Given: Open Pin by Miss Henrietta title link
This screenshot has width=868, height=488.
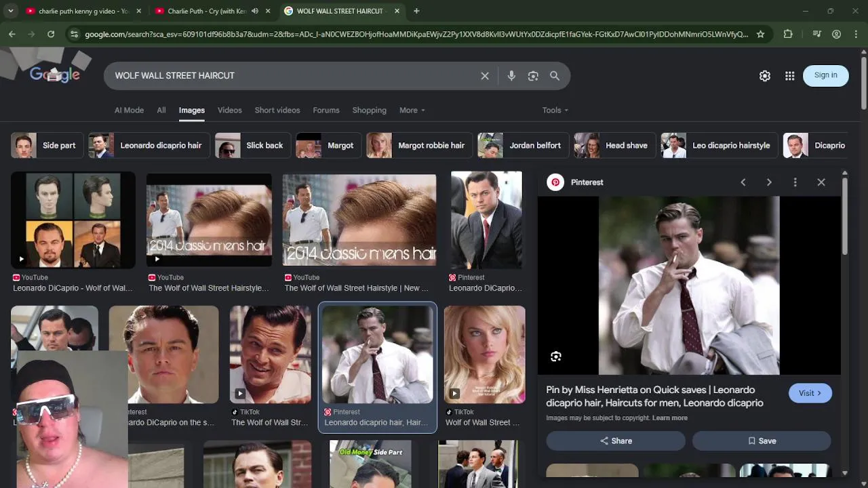Looking at the screenshot, I should [654, 396].
